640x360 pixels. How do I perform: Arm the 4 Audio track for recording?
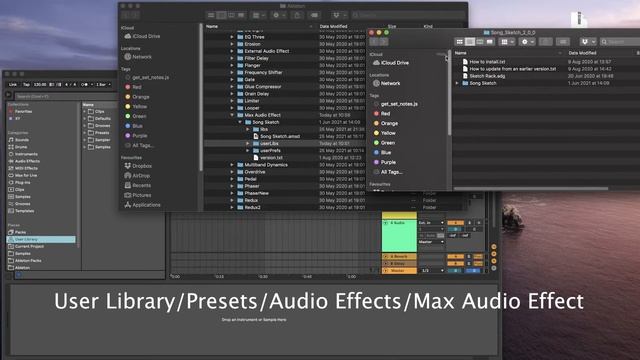click(478, 223)
